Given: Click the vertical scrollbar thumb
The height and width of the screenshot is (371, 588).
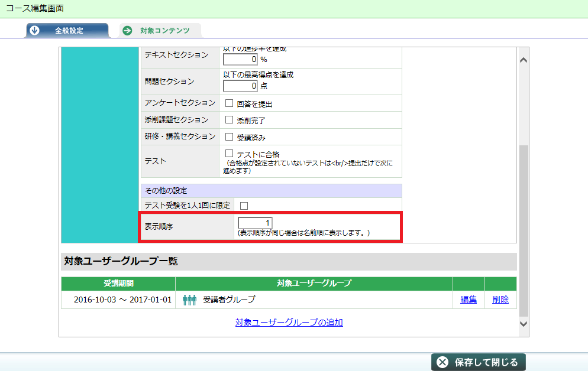Looking at the screenshot, I should point(524,231).
